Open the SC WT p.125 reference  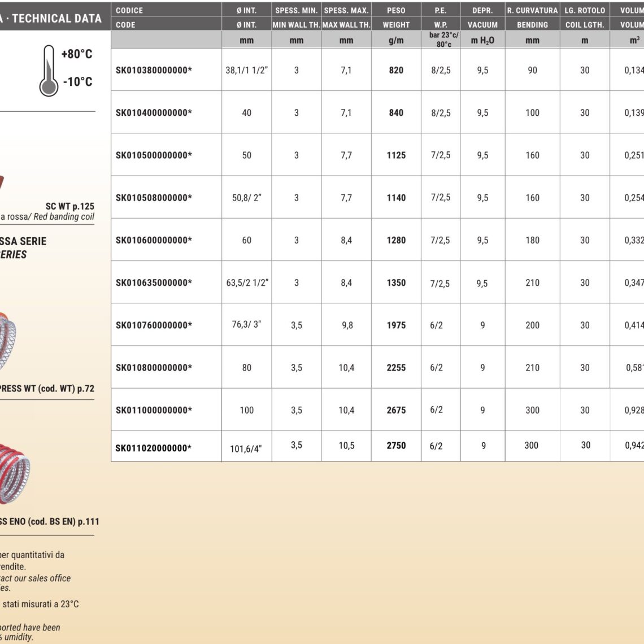(69, 206)
